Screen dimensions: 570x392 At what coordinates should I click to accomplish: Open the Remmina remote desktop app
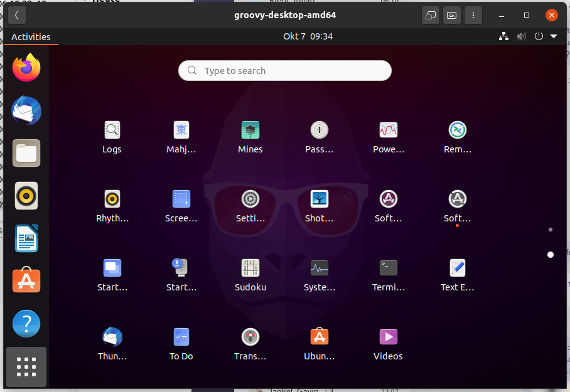(x=457, y=137)
